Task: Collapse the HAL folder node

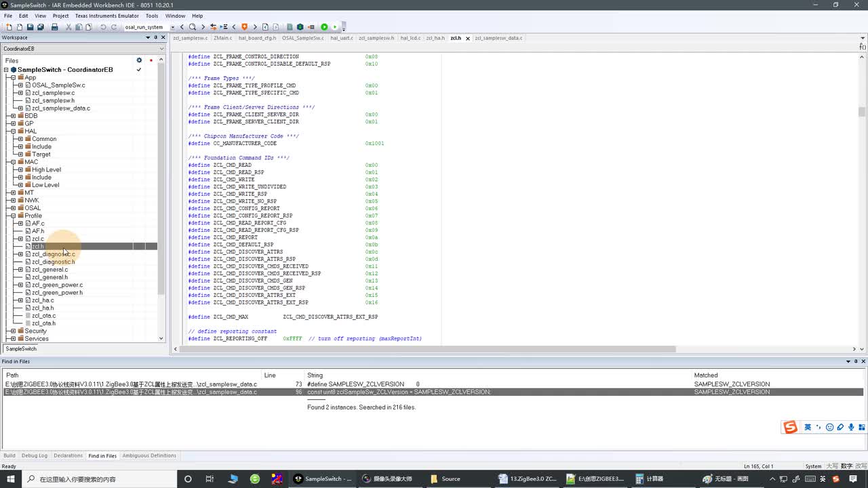Action: [x=13, y=131]
